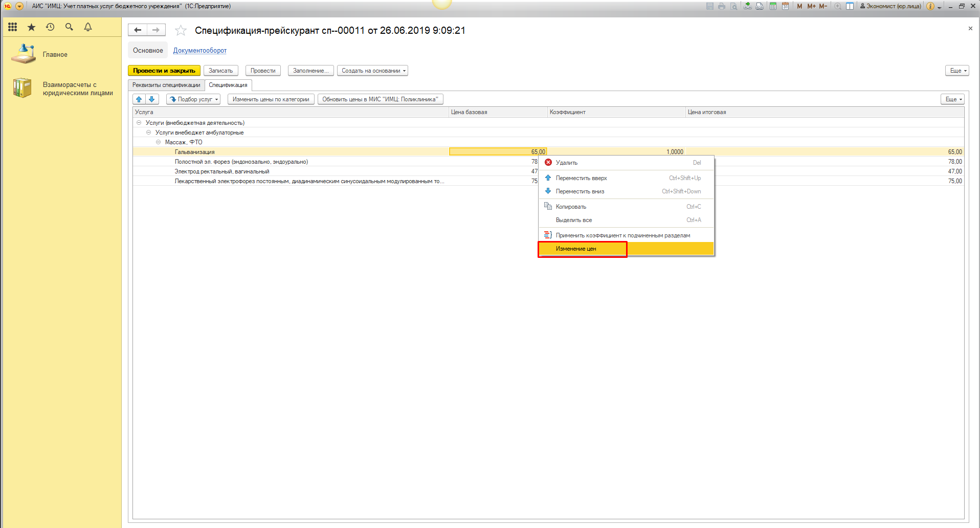Image resolution: width=980 pixels, height=528 pixels.
Task: Add document to favorites with outline star
Action: pos(181,31)
